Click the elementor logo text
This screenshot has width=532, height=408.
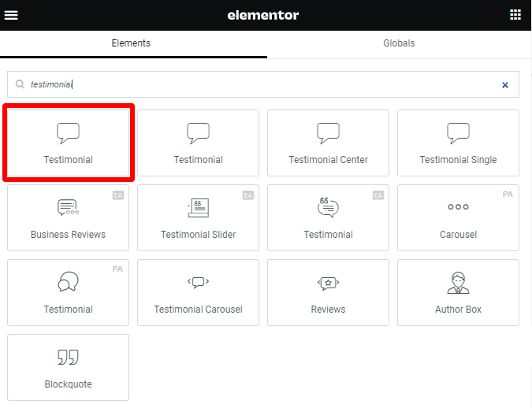click(x=263, y=15)
